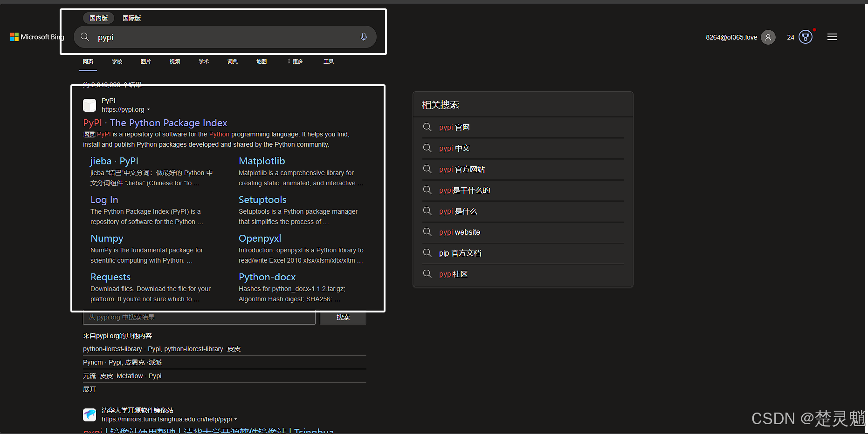The width and height of the screenshot is (868, 434).
Task: Open the 'jieba · PyPI' sublink
Action: [114, 161]
